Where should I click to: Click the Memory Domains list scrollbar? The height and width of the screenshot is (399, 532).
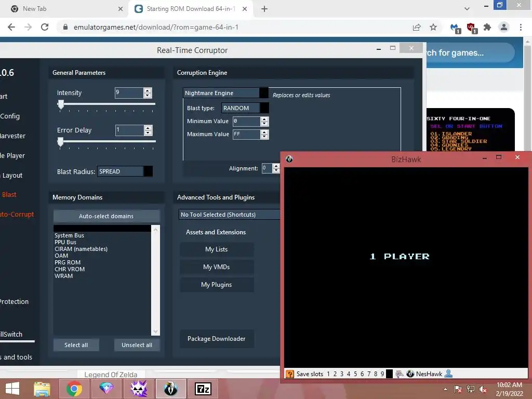click(155, 280)
